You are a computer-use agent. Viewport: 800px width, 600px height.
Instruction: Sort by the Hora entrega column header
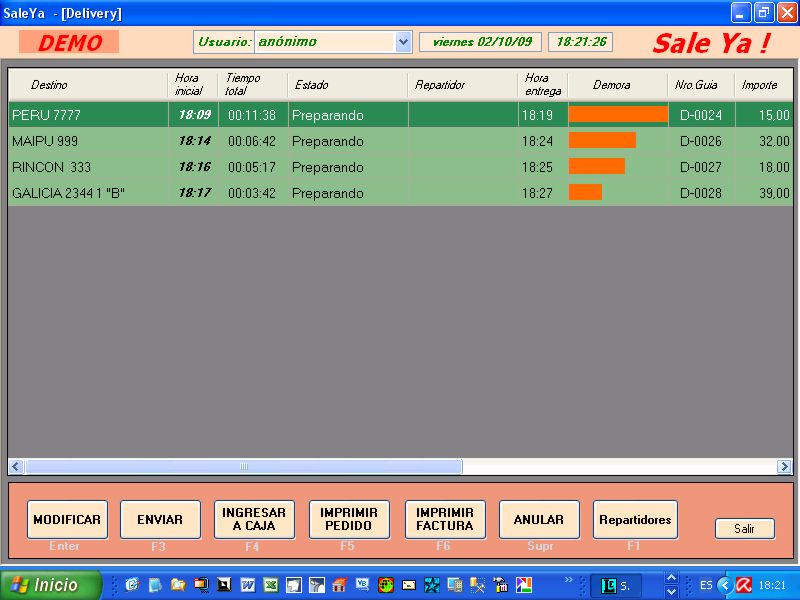point(543,85)
